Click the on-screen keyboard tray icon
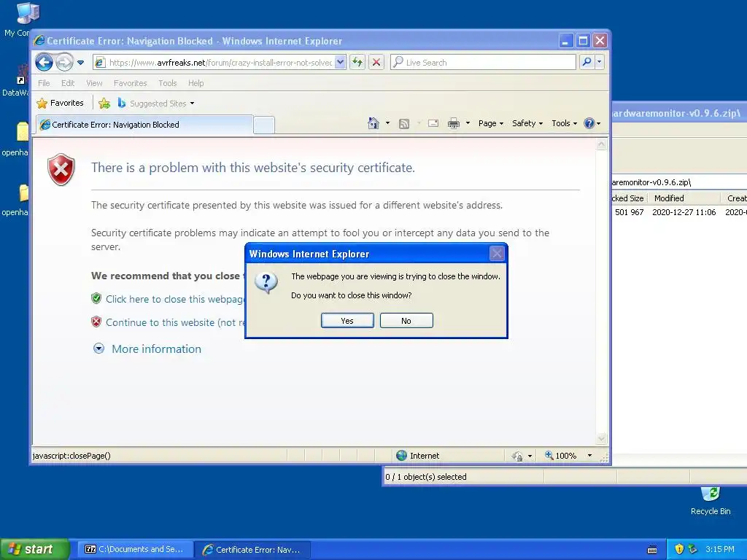 652,550
